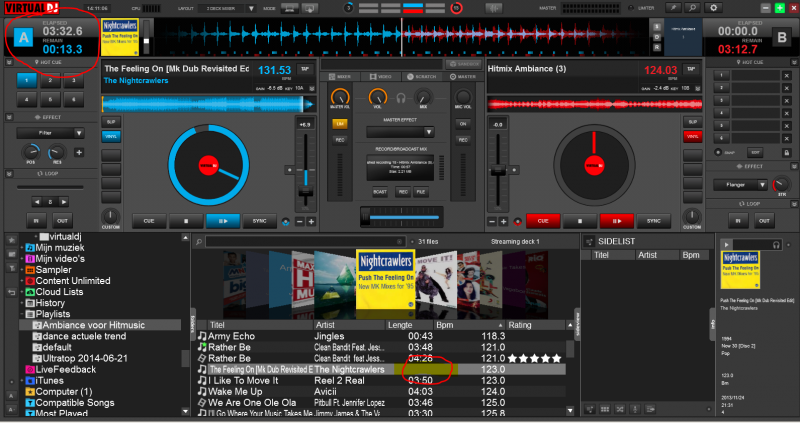Screen dimensions: 800x423
Task: Click the lock icon in deck B's hot cue panel
Action: click(786, 153)
